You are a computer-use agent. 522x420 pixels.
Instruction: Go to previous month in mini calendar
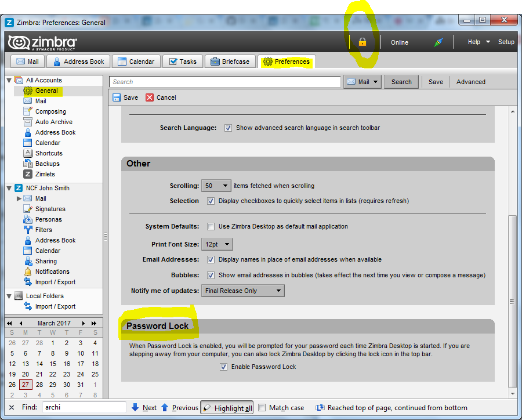coord(21,323)
